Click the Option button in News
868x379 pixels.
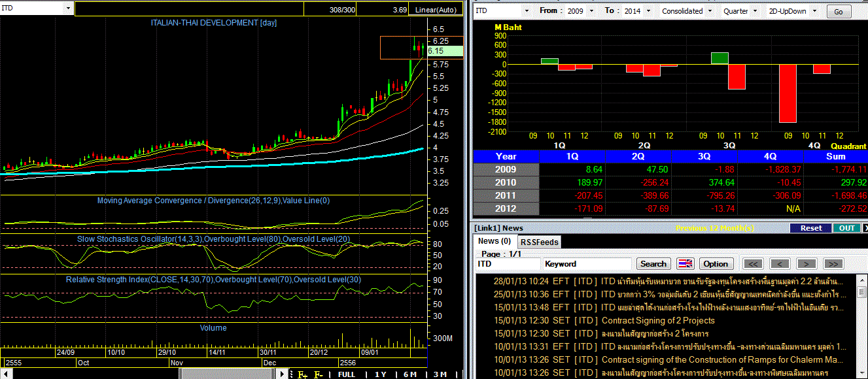point(716,264)
